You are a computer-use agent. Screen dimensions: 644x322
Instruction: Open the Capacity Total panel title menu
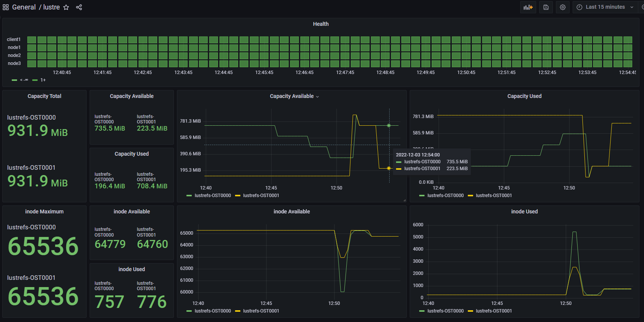[44, 96]
